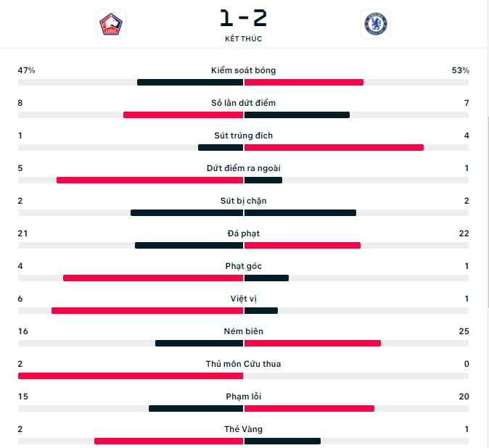489x448 pixels.
Task: Click the Số lần dứt điểm label
Action: (x=243, y=103)
